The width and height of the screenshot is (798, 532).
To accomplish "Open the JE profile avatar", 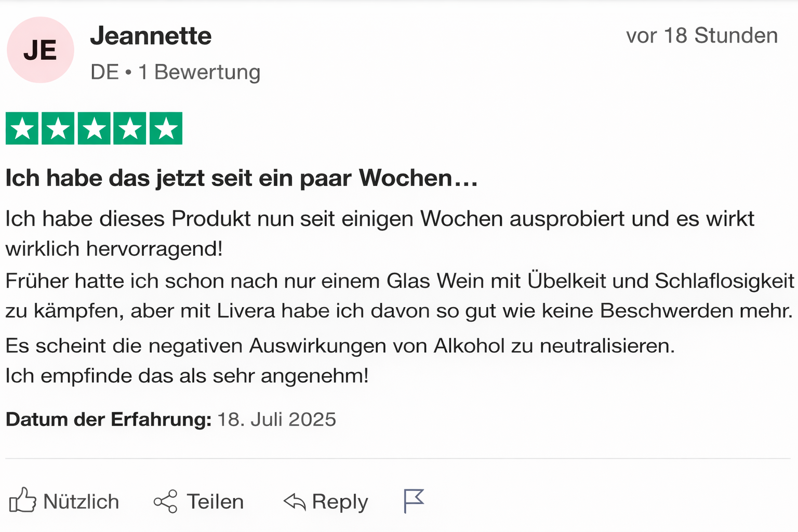I will coord(40,50).
